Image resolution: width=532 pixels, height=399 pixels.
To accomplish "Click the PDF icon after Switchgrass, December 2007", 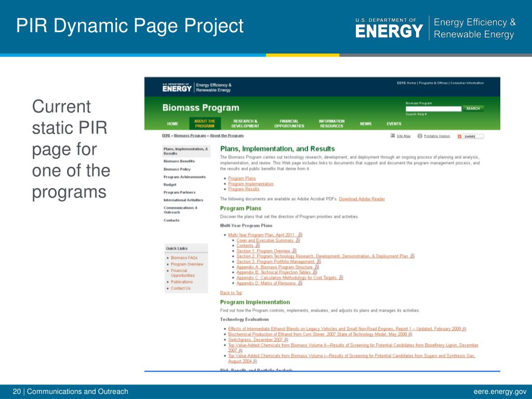I will [286, 339].
